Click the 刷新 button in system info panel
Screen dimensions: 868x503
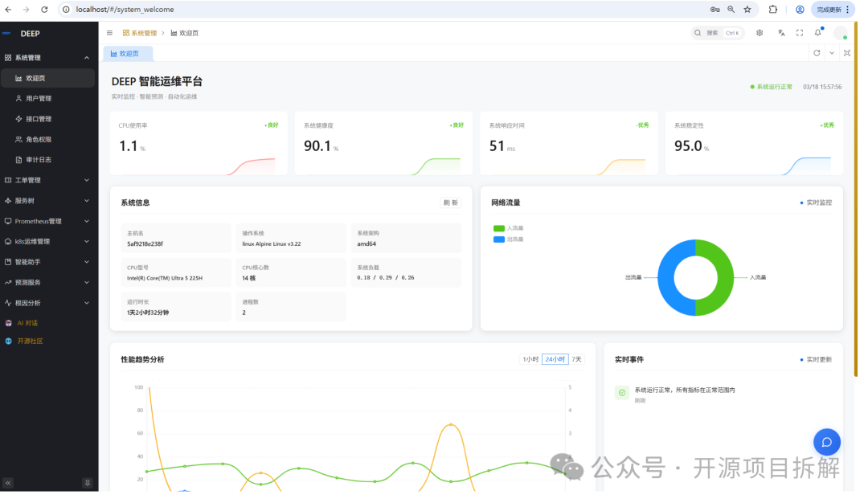pyautogui.click(x=451, y=202)
